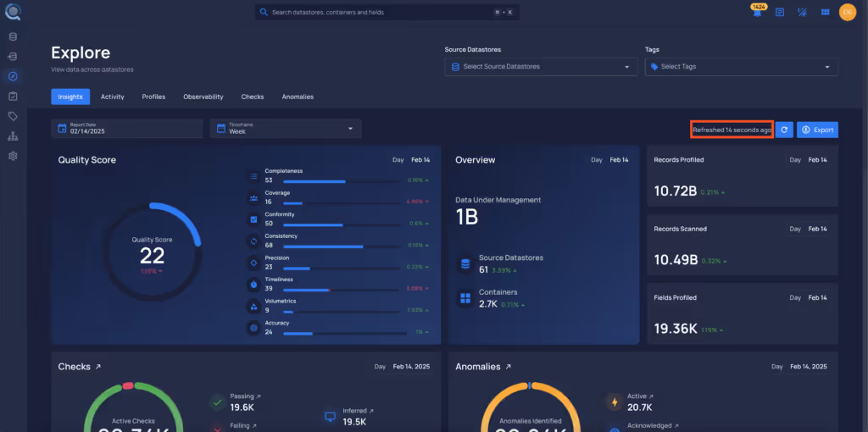Click the Quality Score 22 gauge
The height and width of the screenshot is (432, 868).
pyautogui.click(x=153, y=252)
